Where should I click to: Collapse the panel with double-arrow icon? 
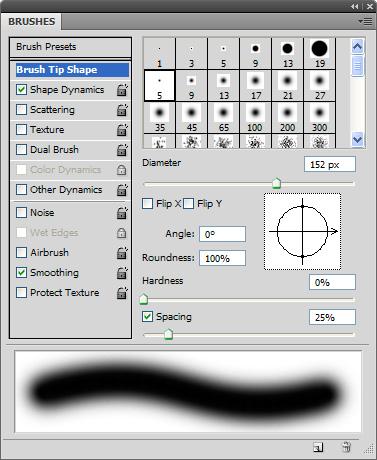point(355,6)
